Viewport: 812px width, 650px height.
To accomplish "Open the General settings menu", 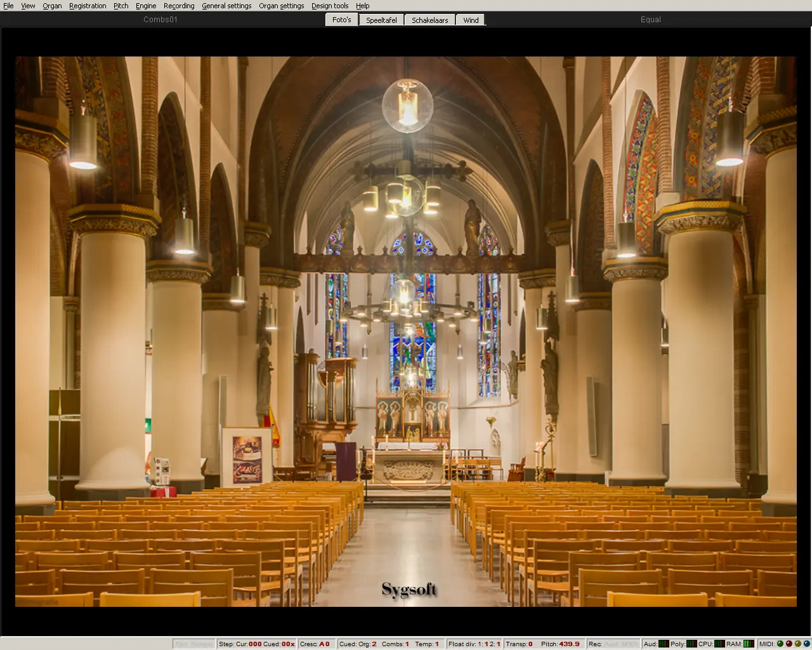I will (x=226, y=6).
